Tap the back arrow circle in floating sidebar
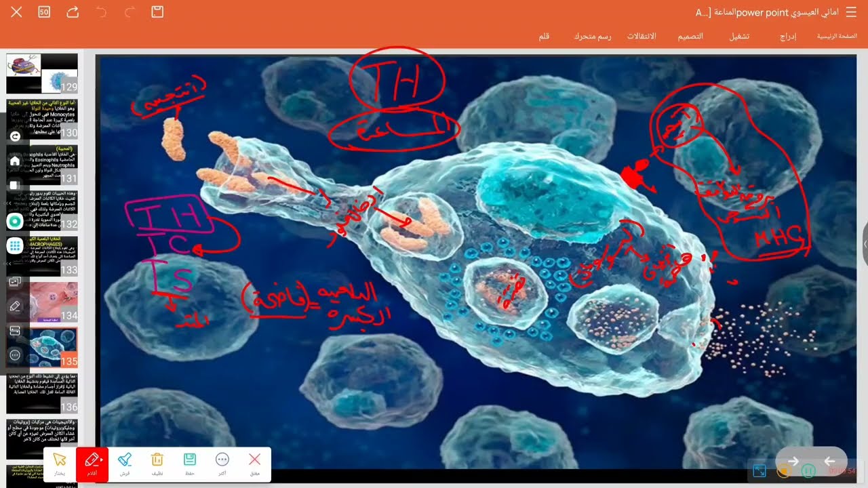The height and width of the screenshot is (488, 868). [16, 136]
